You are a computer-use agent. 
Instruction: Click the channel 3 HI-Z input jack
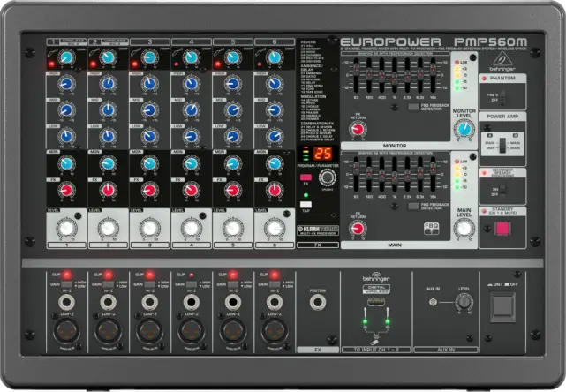(x=150, y=303)
